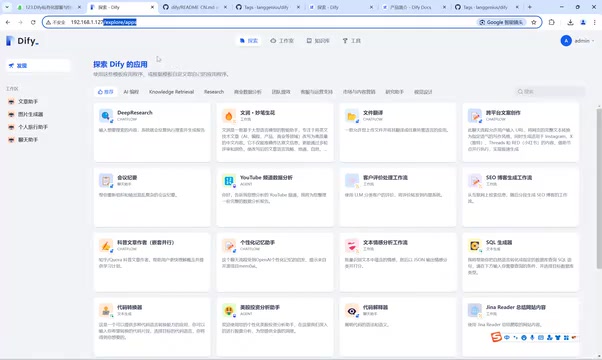Image resolution: width=602 pixels, height=360 pixels.
Task: Click the 探索 Dify 的应用 heading
Action: point(120,64)
